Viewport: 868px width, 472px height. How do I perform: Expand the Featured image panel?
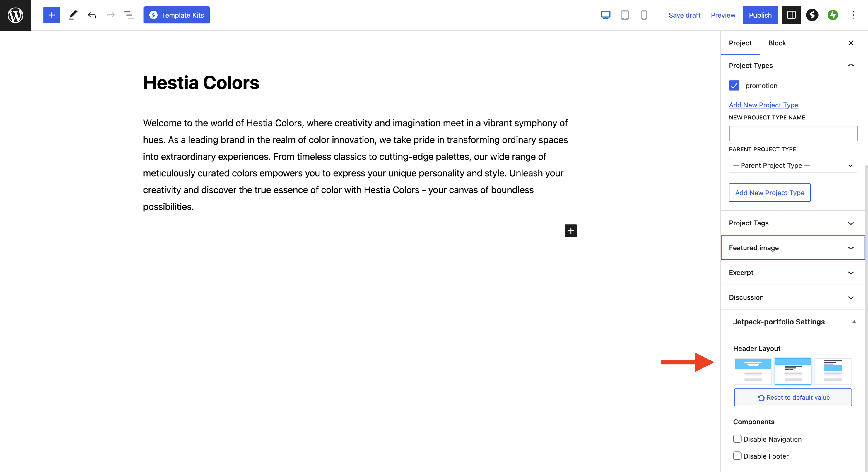792,248
